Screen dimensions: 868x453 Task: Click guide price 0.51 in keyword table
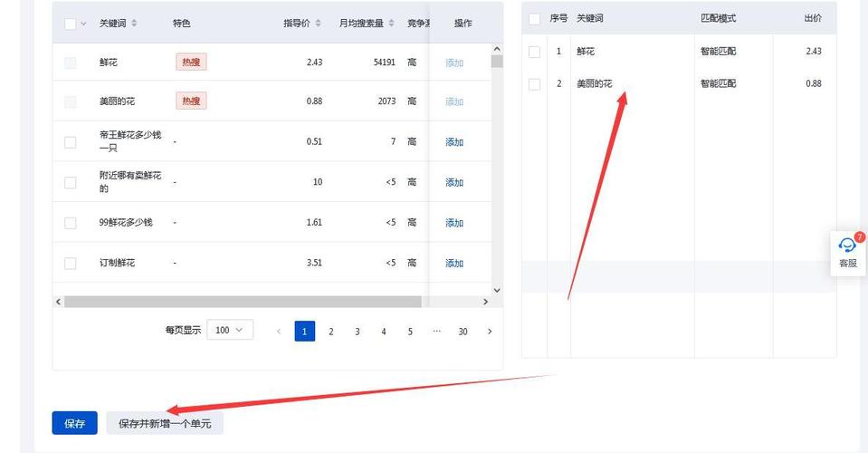click(314, 141)
